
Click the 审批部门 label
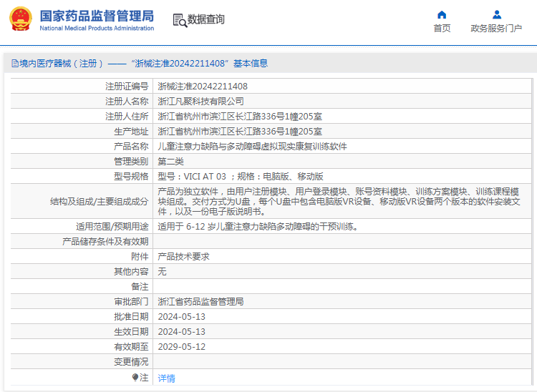[131, 302]
